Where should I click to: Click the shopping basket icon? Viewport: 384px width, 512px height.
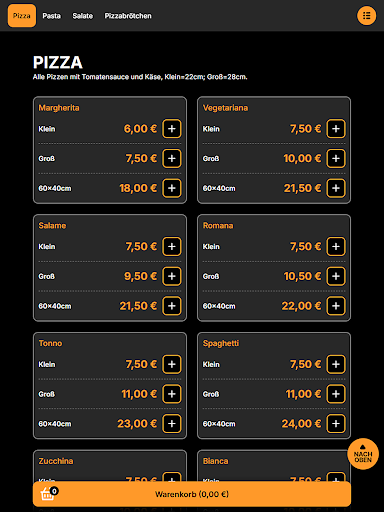tap(48, 494)
